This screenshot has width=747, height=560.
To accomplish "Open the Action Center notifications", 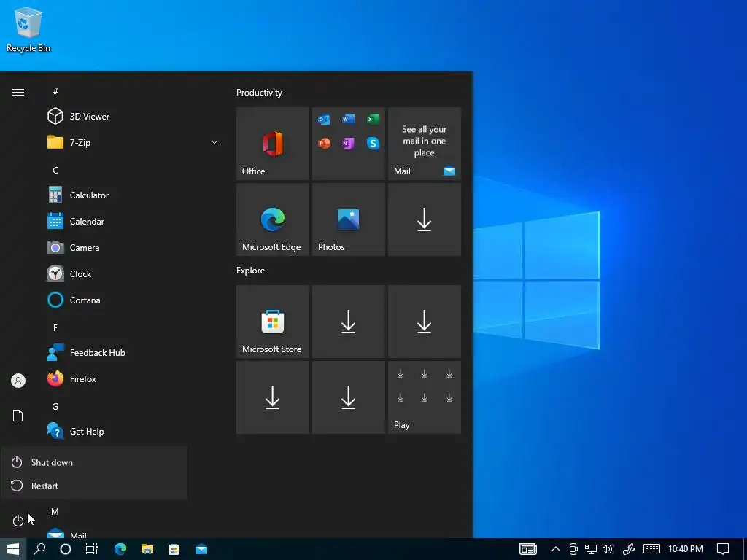I will pos(723,549).
